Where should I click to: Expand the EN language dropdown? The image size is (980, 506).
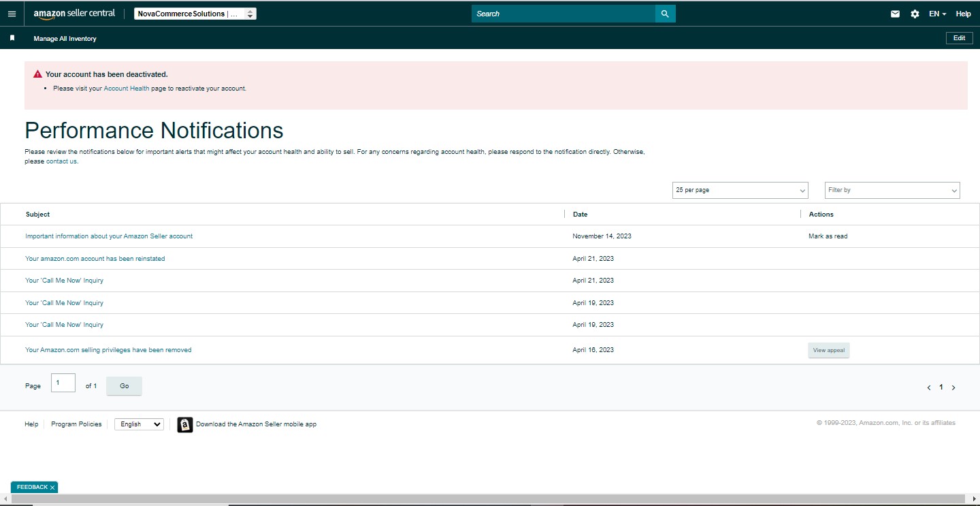[x=937, y=14]
